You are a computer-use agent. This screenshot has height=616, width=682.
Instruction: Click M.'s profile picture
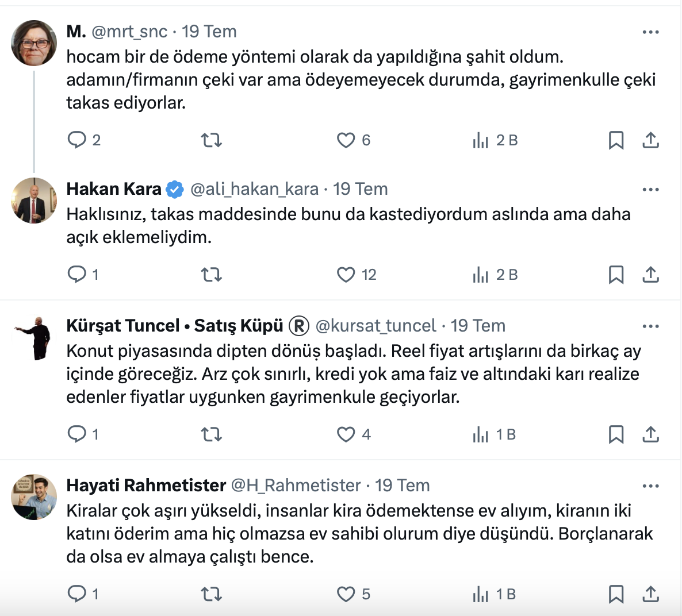[x=35, y=43]
